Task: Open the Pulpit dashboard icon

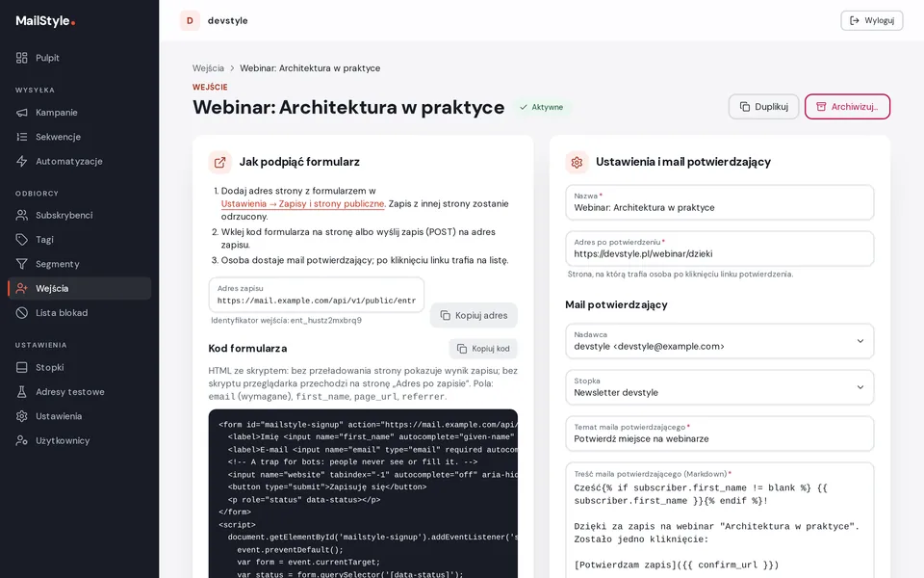Action: pos(22,58)
